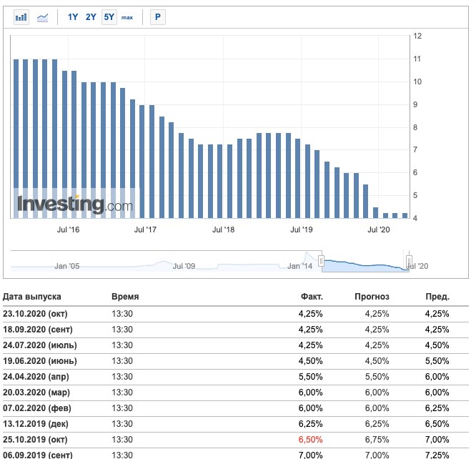Click the 6,50% previous value in December row
The width and height of the screenshot is (476, 459).
(x=437, y=424)
